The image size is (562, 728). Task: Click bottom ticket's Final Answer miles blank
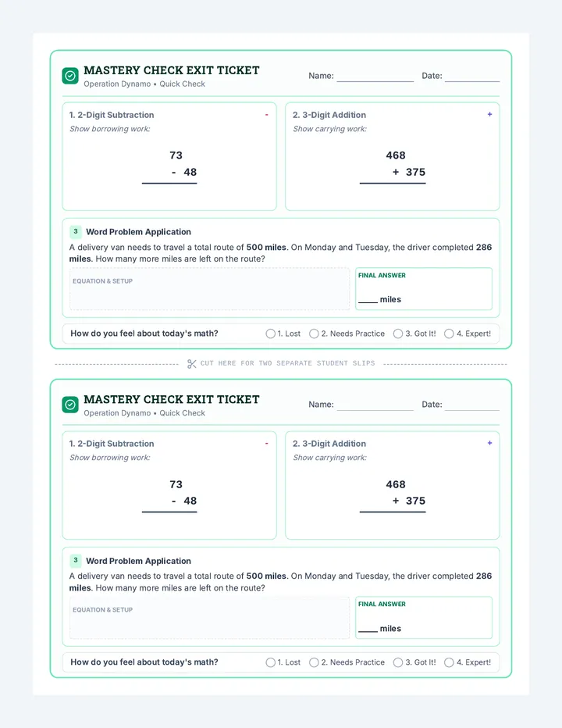(368, 629)
